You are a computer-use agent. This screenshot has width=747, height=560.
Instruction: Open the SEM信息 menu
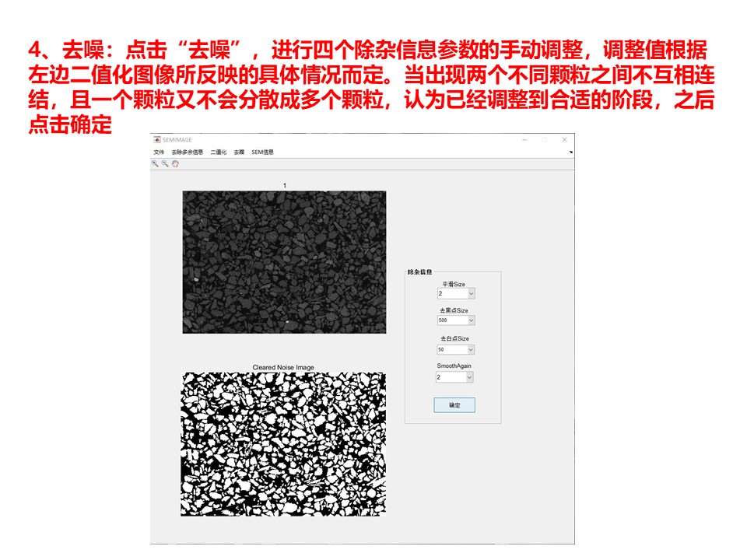pyautogui.click(x=262, y=152)
